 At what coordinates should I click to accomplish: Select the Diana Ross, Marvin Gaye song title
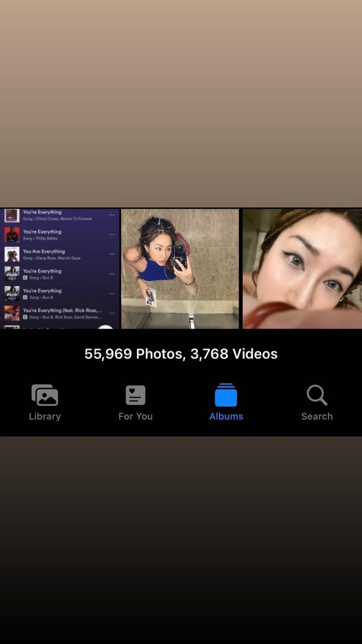click(44, 251)
